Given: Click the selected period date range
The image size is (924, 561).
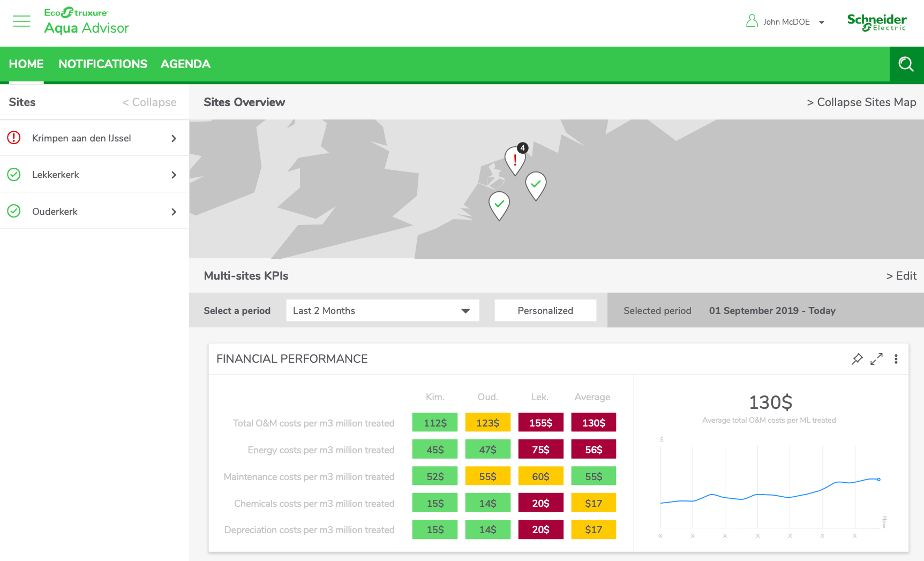Looking at the screenshot, I should (772, 311).
